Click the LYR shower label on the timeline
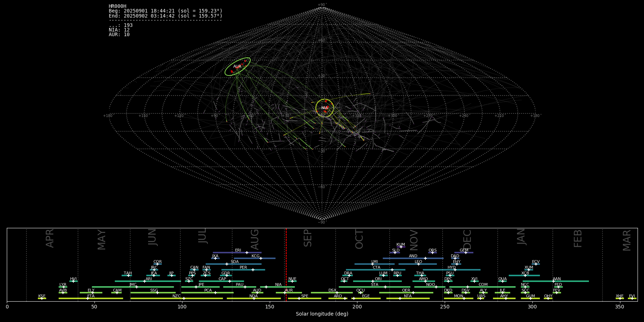 (x=63, y=284)
